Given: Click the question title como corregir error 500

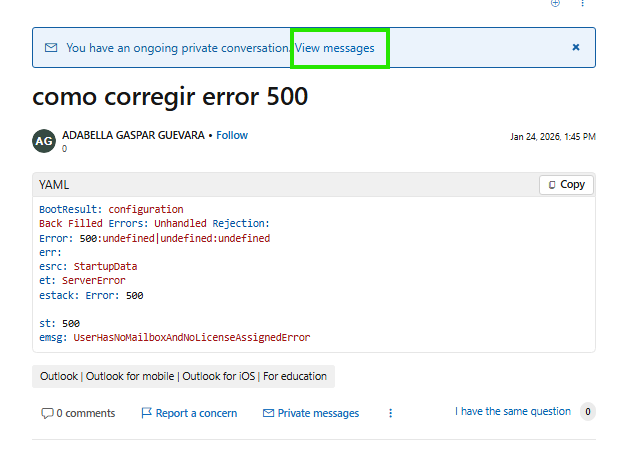Looking at the screenshot, I should pyautogui.click(x=170, y=96).
